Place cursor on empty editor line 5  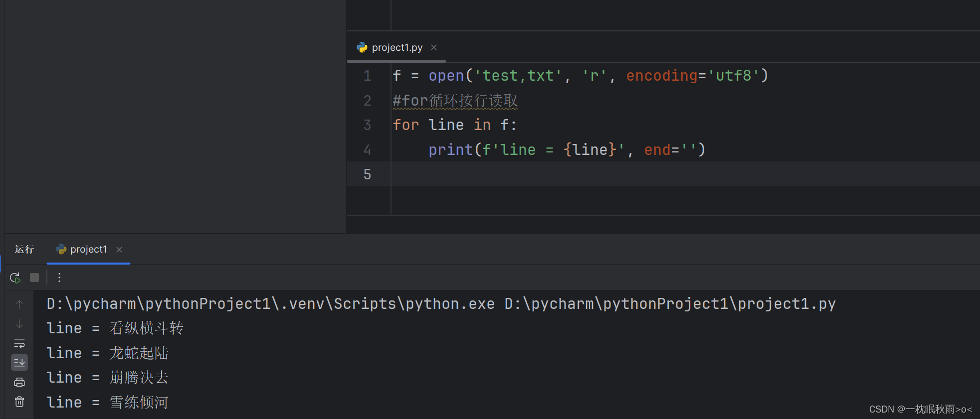685,174
